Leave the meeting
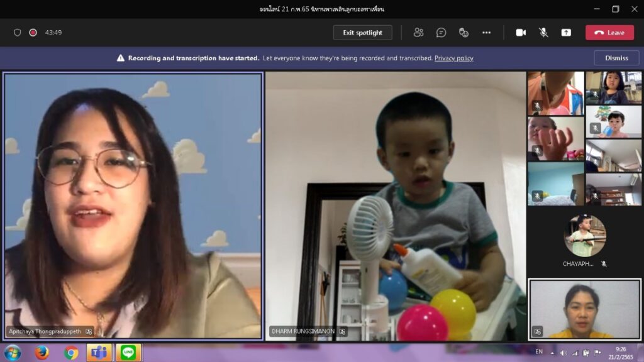644x362 pixels. (609, 33)
